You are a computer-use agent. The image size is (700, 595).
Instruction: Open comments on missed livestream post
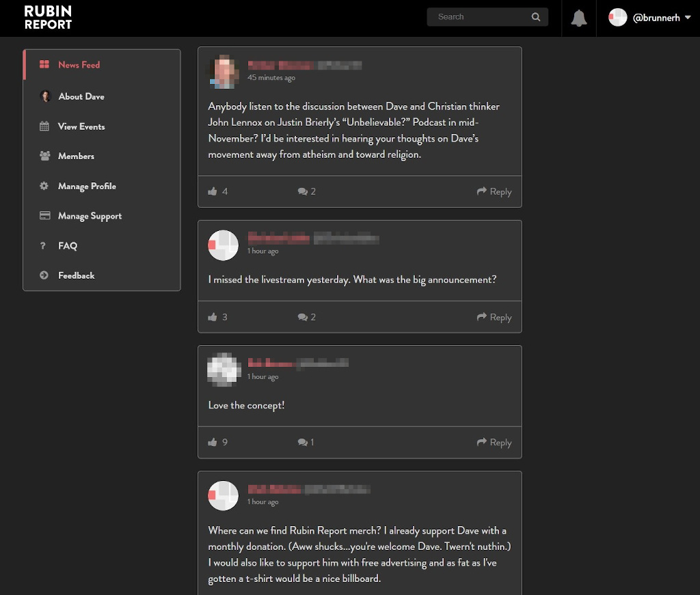tap(307, 317)
